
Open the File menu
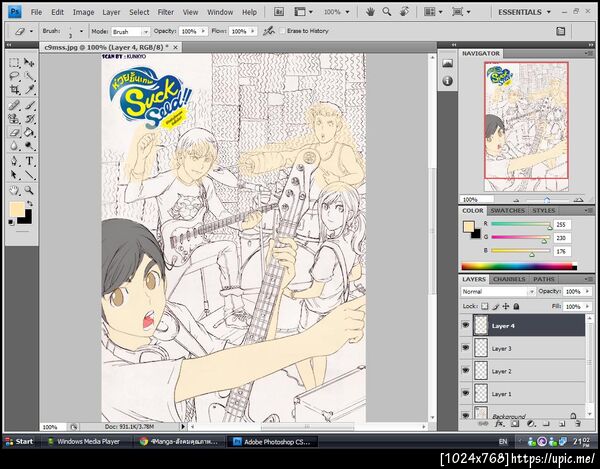point(36,12)
